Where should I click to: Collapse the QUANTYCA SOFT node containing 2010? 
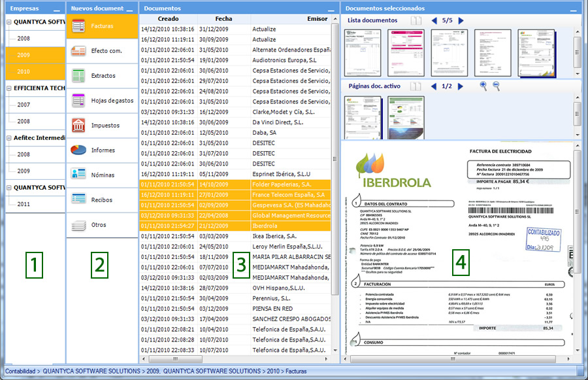tap(9, 22)
